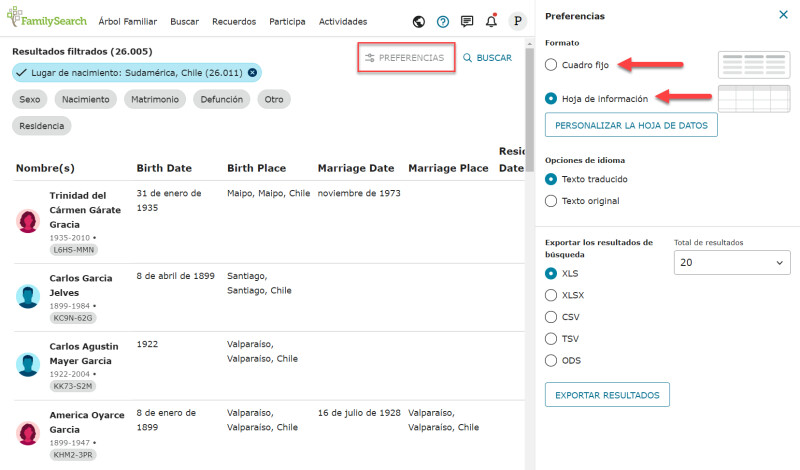Open the Buscar menu in the top navigation
Viewport: 800px width, 470px height.
(x=185, y=21)
